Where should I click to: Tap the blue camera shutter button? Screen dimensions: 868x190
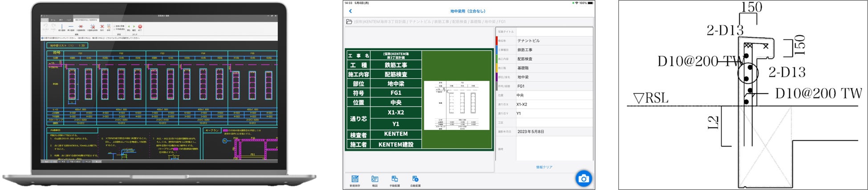583,179
